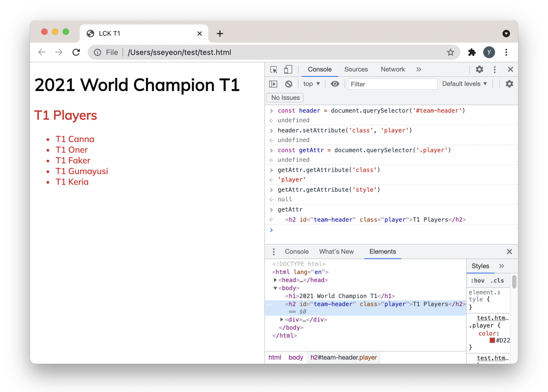Reload the page with refresh icon

76,52
